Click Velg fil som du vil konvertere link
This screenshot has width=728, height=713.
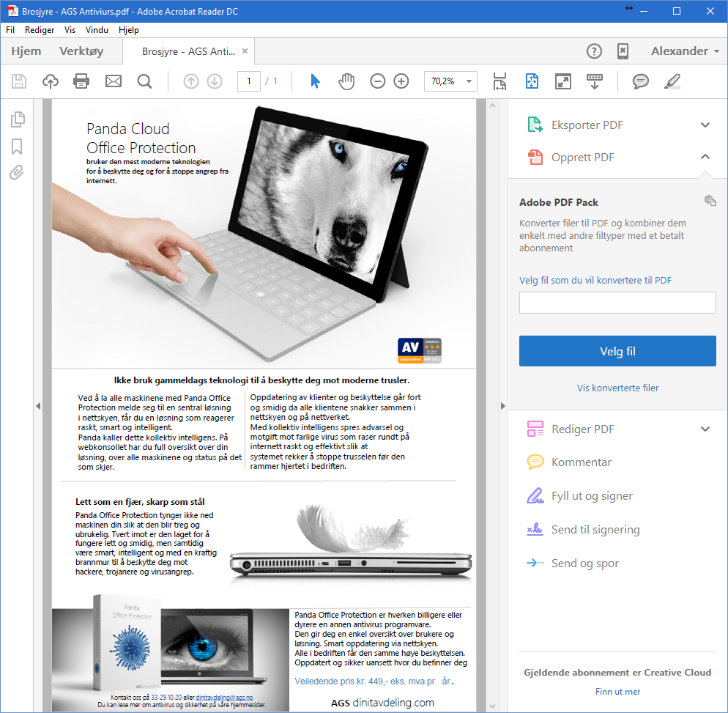(595, 280)
